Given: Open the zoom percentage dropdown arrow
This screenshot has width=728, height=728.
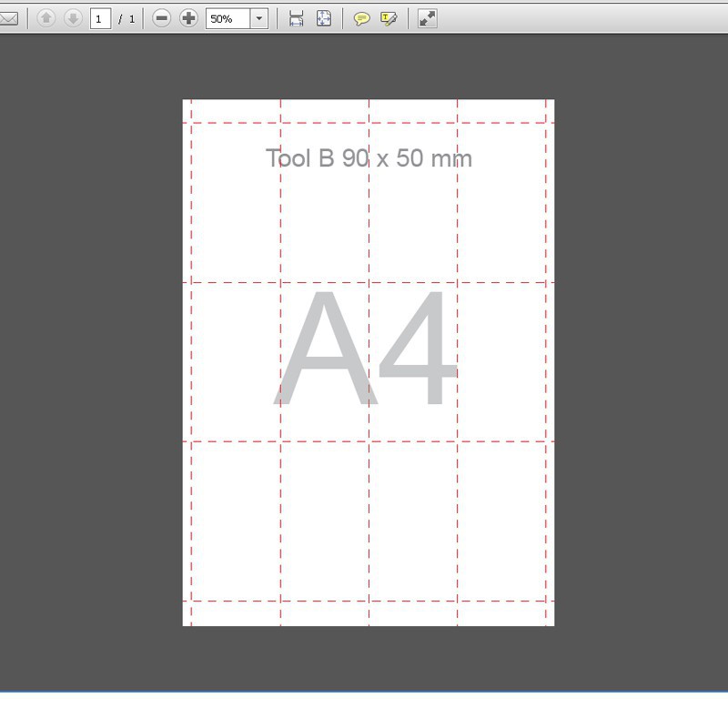Looking at the screenshot, I should click(259, 19).
